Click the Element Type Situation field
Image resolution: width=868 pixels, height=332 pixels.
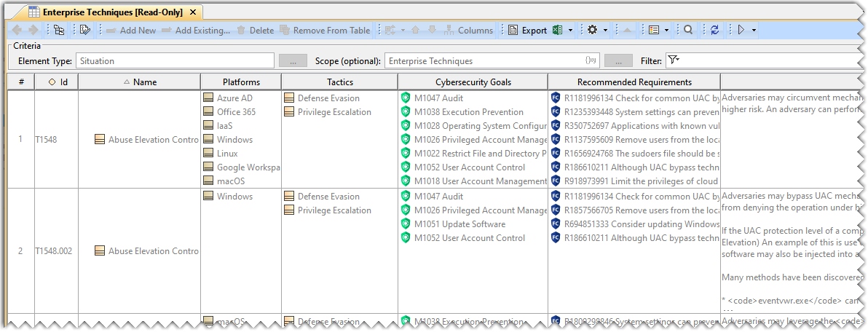click(x=175, y=61)
